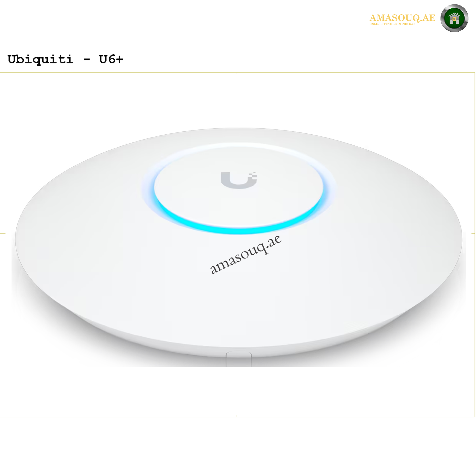Click the house symbol inside the green circle

[454, 18]
